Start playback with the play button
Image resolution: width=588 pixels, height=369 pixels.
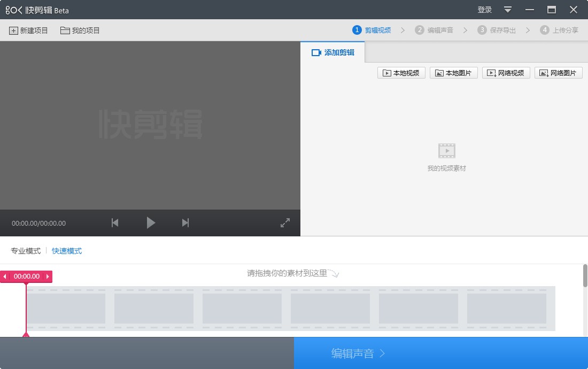click(x=151, y=222)
